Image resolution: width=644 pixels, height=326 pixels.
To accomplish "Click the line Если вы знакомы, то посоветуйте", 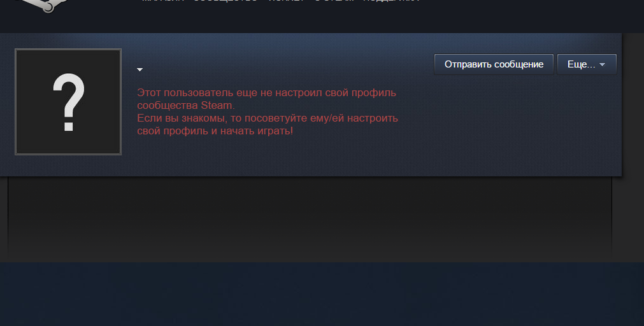I will coord(268,118).
